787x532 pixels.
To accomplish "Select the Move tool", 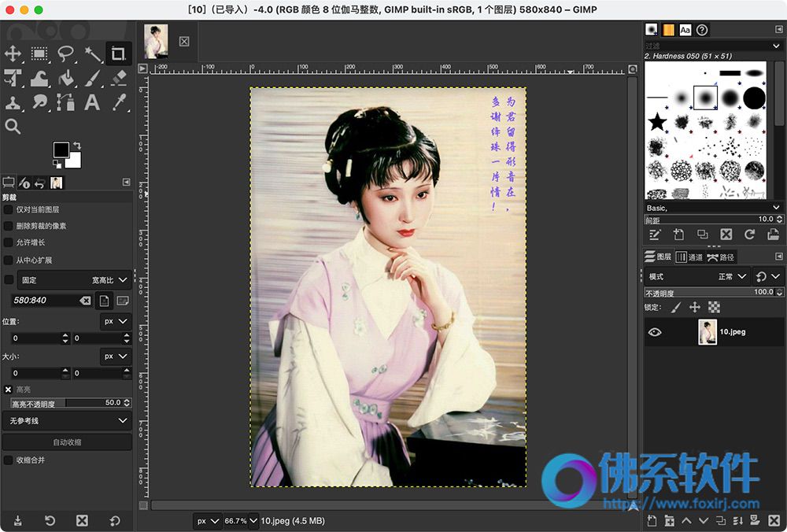I will [13, 54].
